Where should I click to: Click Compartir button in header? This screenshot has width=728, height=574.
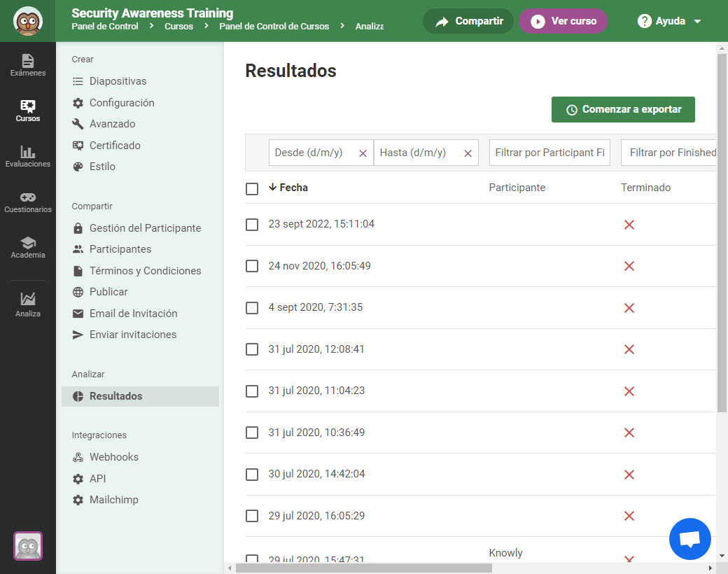(x=468, y=21)
